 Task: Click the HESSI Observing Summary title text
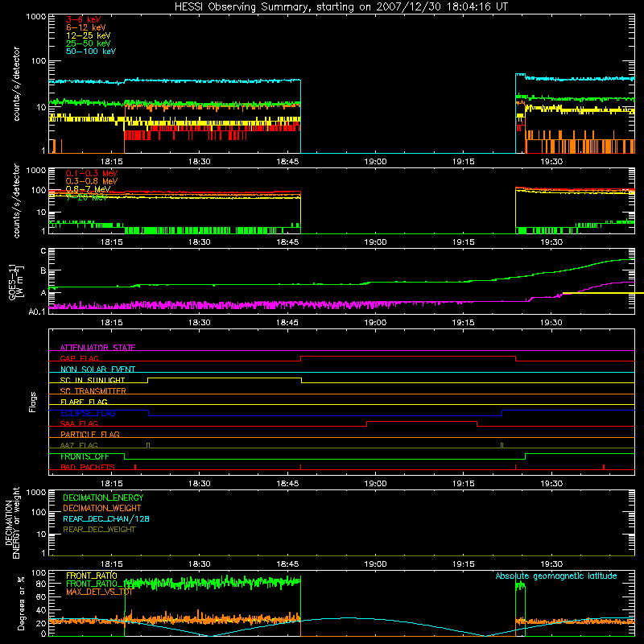click(341, 7)
